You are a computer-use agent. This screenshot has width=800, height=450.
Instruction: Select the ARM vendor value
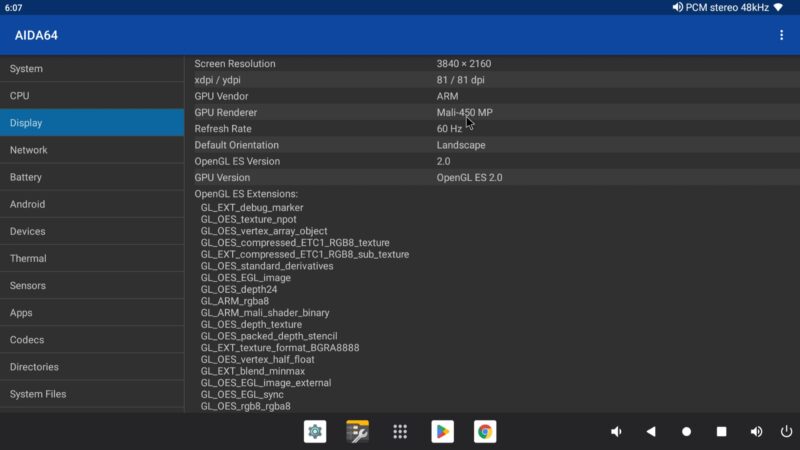(447, 96)
